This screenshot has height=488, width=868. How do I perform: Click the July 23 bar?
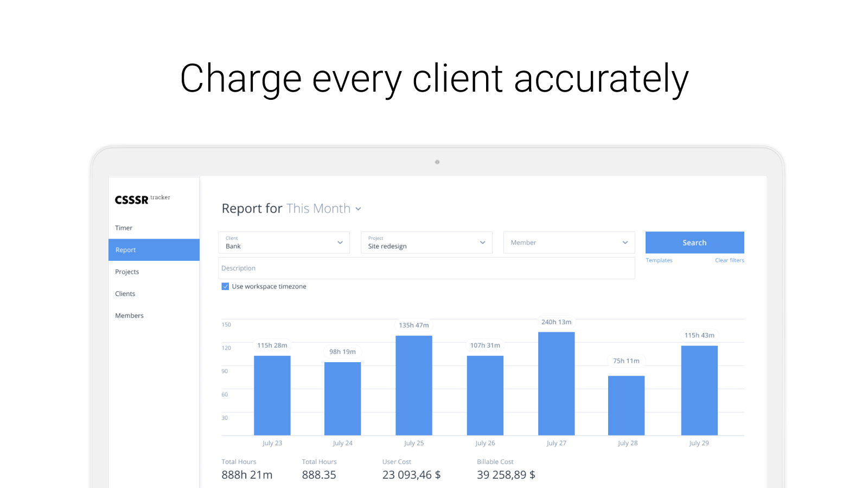(272, 395)
